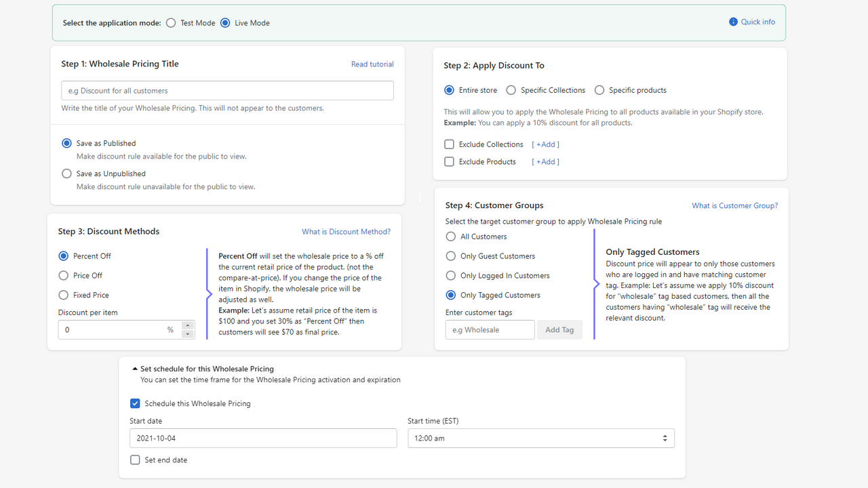Tick the Exclude Collections checkbox

pos(449,144)
